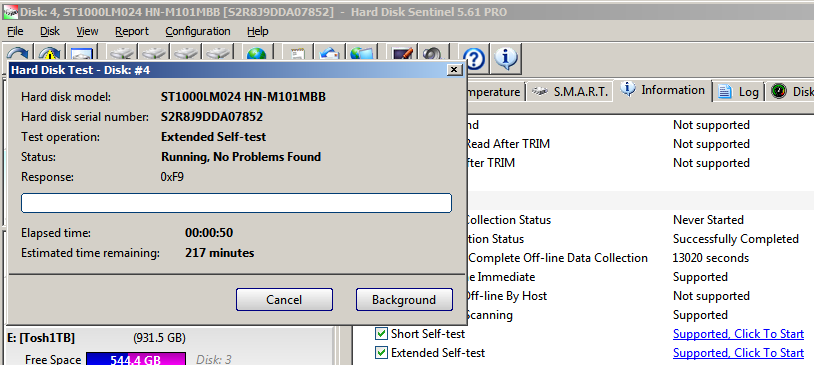The height and width of the screenshot is (365, 814).
Task: Open the Report menu
Action: coord(132,31)
